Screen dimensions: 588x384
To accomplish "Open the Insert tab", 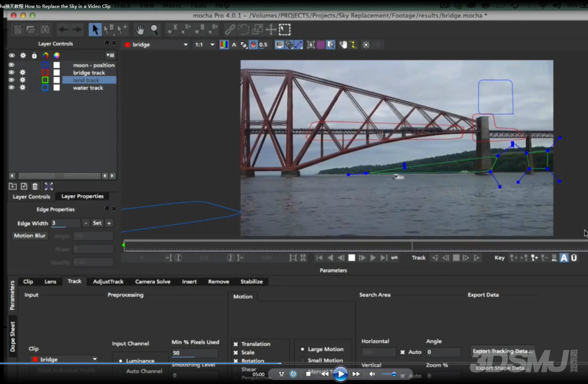I will point(189,282).
